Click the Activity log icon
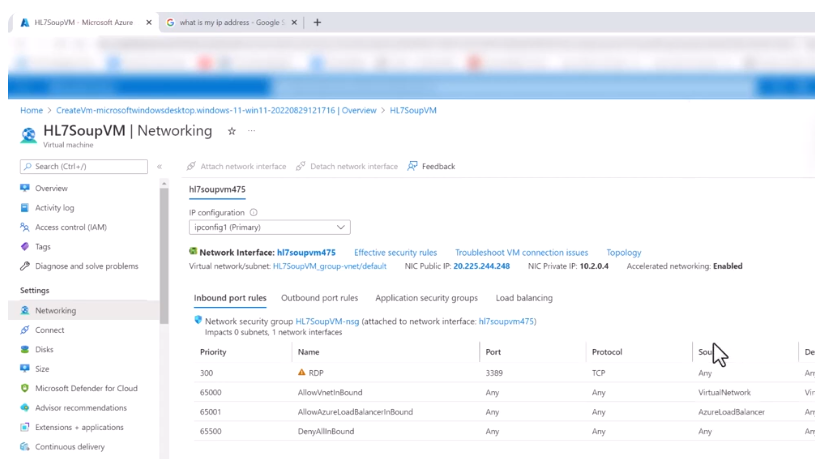The image size is (815, 459). pos(24,207)
